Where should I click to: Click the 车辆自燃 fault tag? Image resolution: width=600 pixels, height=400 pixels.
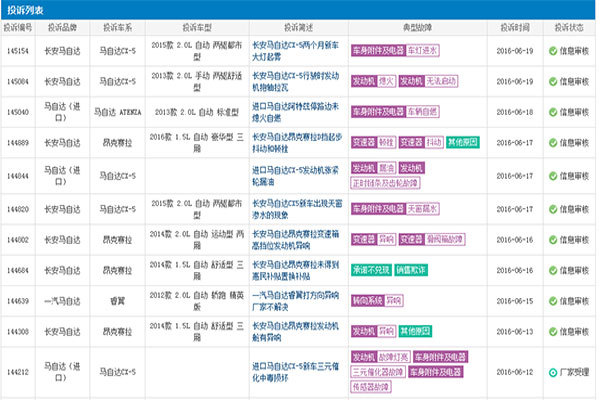(x=422, y=112)
